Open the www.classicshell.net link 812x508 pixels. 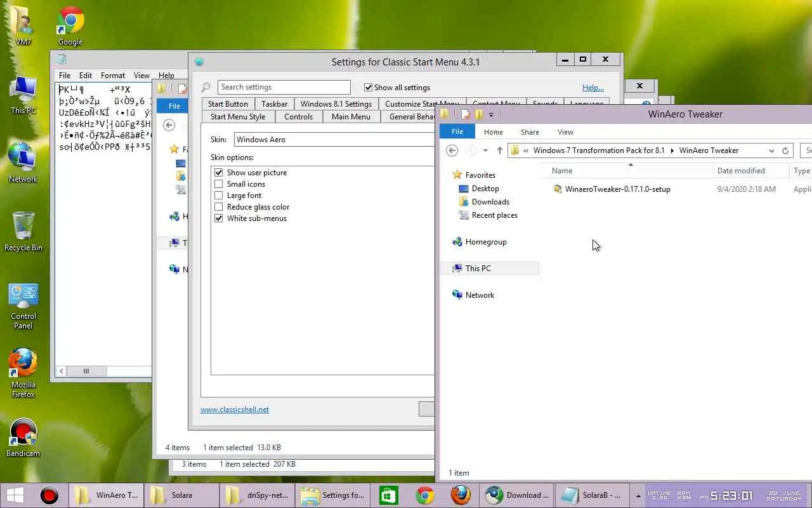[x=235, y=410]
